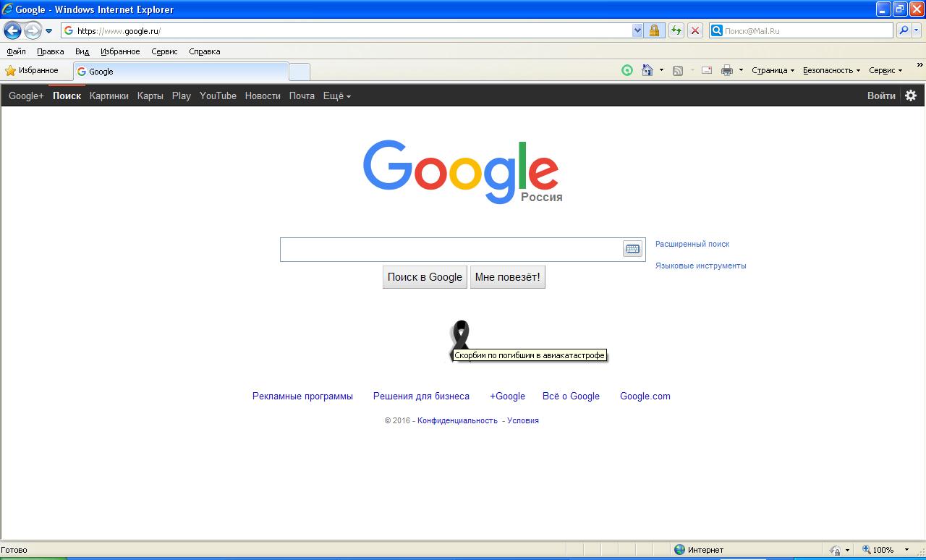The width and height of the screenshot is (926, 560).
Task: Select the Google browser tab
Action: click(x=181, y=71)
